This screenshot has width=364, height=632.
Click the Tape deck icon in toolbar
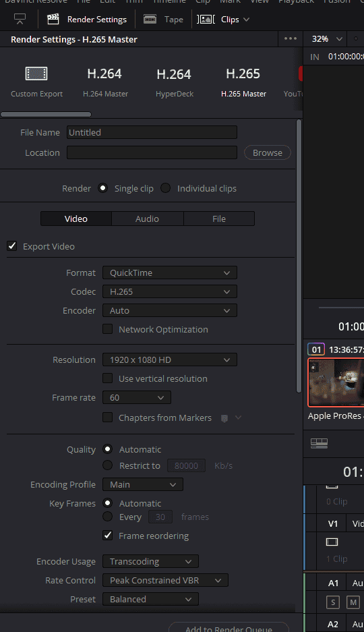tap(150, 19)
